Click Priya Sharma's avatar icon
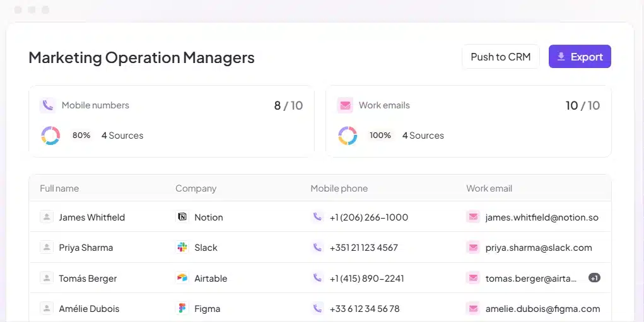The image size is (644, 322). coord(47,248)
